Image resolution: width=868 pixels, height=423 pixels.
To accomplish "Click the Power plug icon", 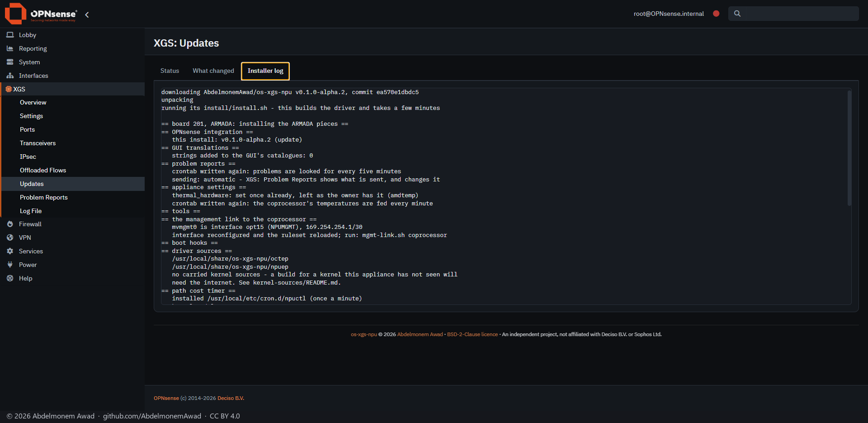I will click(x=10, y=265).
